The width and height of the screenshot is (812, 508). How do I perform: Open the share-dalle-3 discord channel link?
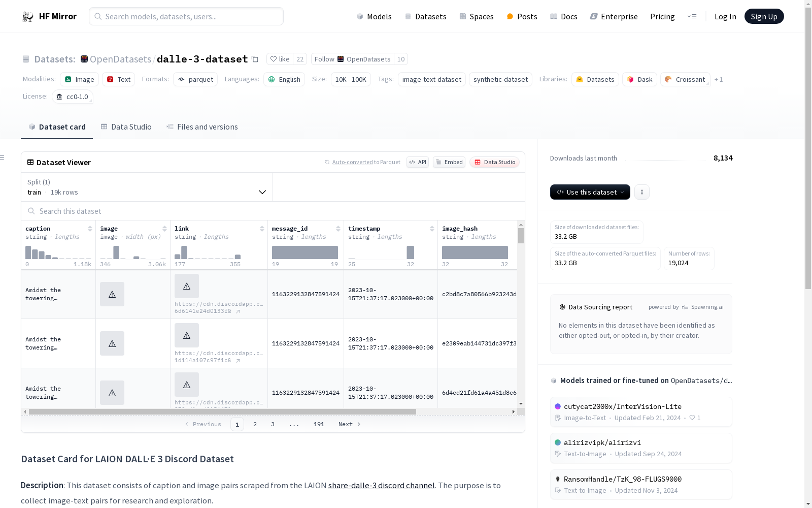pyautogui.click(x=381, y=486)
